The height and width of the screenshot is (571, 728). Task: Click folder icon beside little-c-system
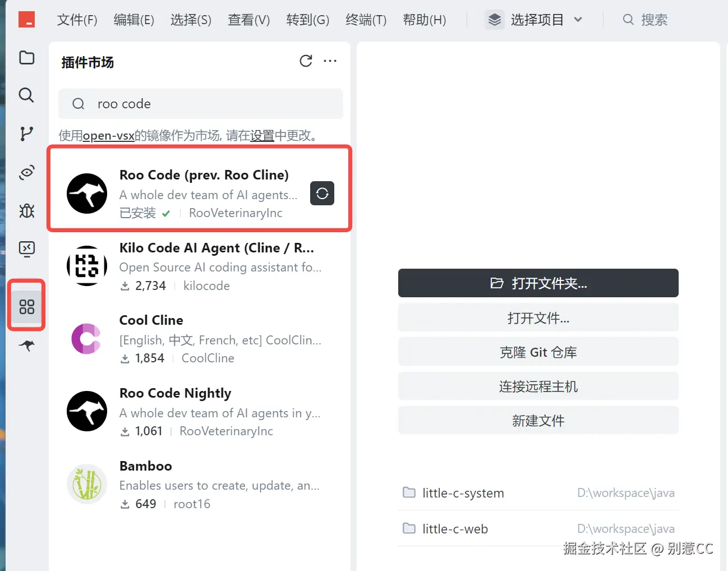click(409, 492)
